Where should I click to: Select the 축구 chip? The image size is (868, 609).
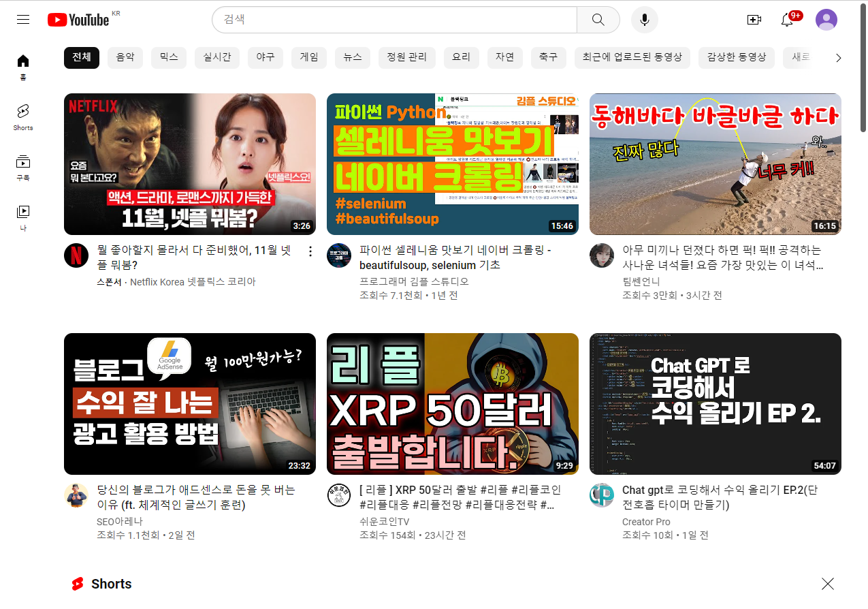coord(549,57)
